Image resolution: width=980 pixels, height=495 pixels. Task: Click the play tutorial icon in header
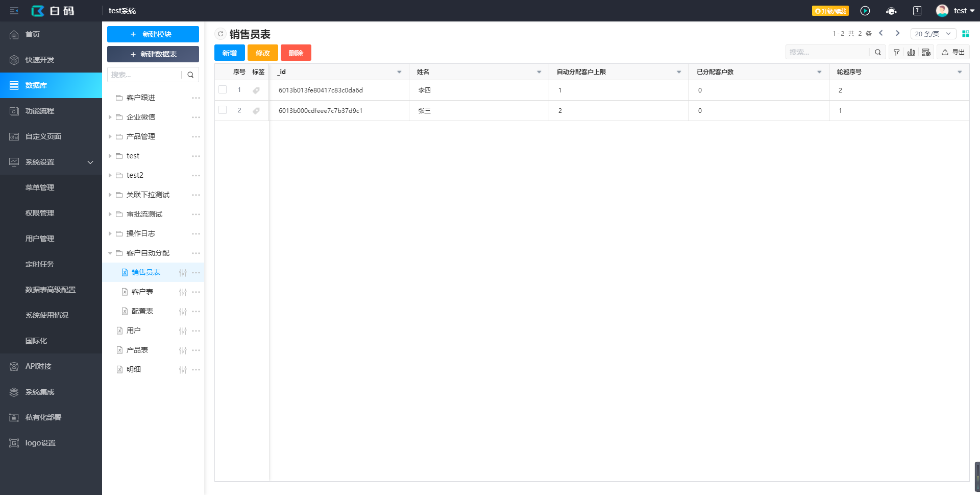click(865, 11)
